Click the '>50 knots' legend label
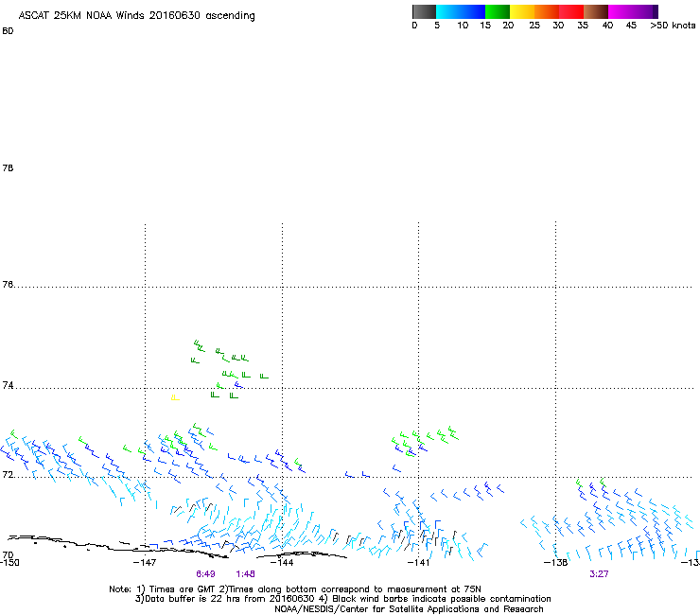 coord(673,26)
